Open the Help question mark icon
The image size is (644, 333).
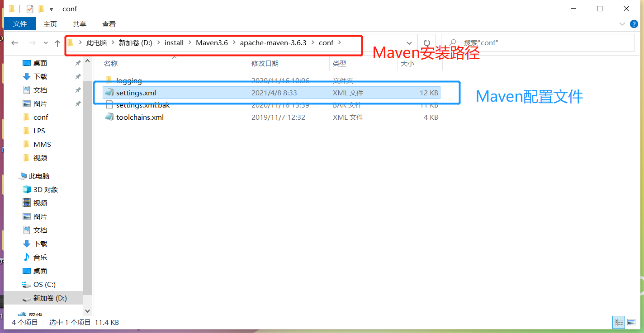[x=634, y=24]
